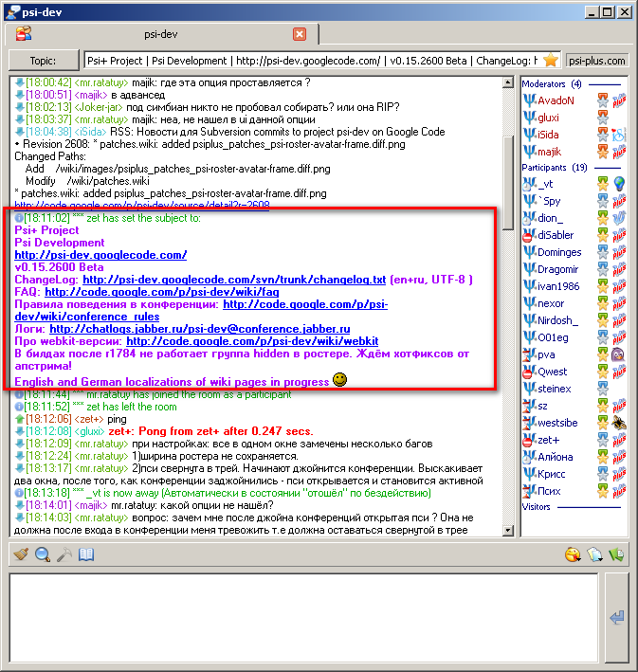Click the magnifier search icon in chat toolbar
The height and width of the screenshot is (672, 638).
click(43, 555)
